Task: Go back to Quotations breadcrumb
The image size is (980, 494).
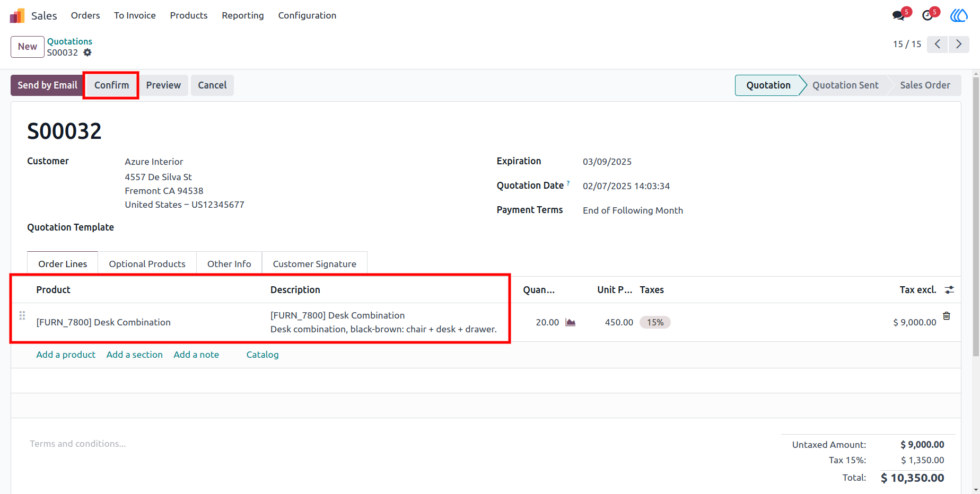Action: pyautogui.click(x=69, y=41)
